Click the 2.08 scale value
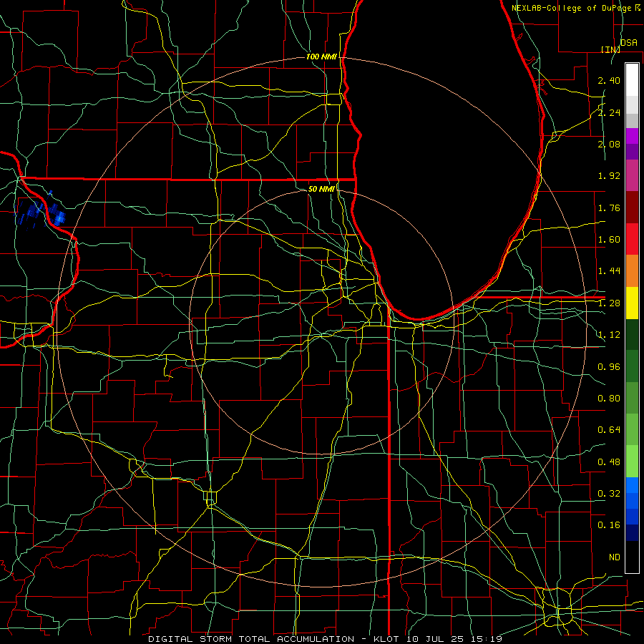 (x=609, y=144)
